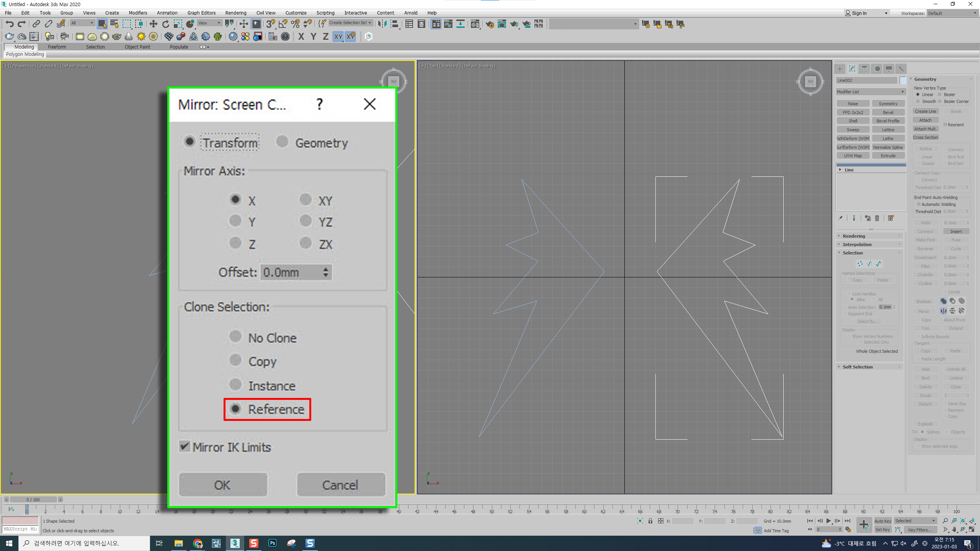
Task: Expand the Soft Selection rollout
Action: pos(857,367)
